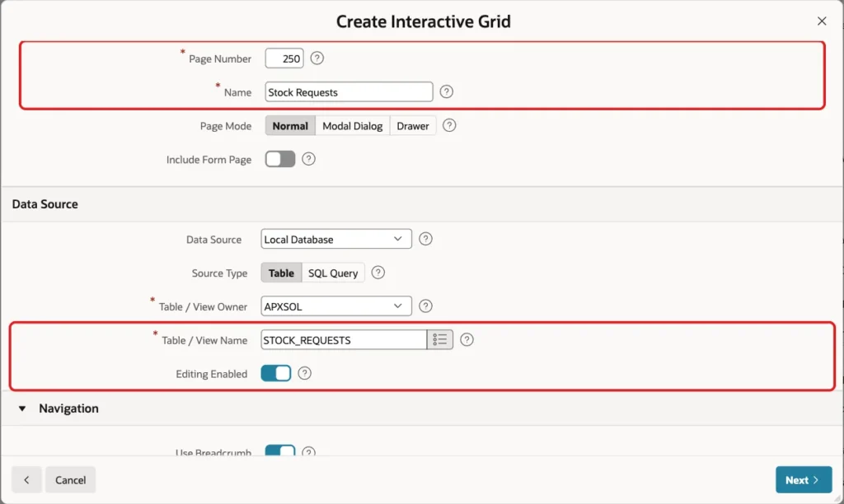Image resolution: width=844 pixels, height=504 pixels.
Task: Click the Data Source section heading
Action: tap(45, 204)
